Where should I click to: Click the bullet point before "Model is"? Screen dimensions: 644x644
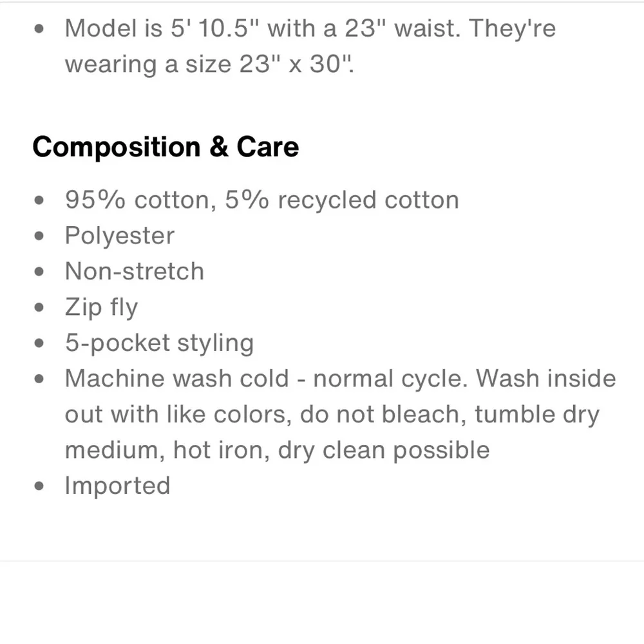[40, 29]
